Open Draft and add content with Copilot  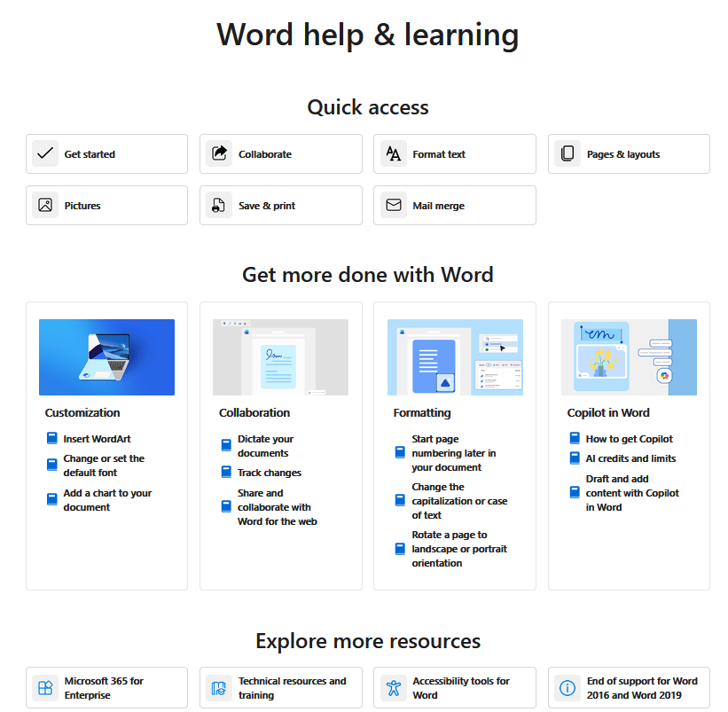click(632, 492)
